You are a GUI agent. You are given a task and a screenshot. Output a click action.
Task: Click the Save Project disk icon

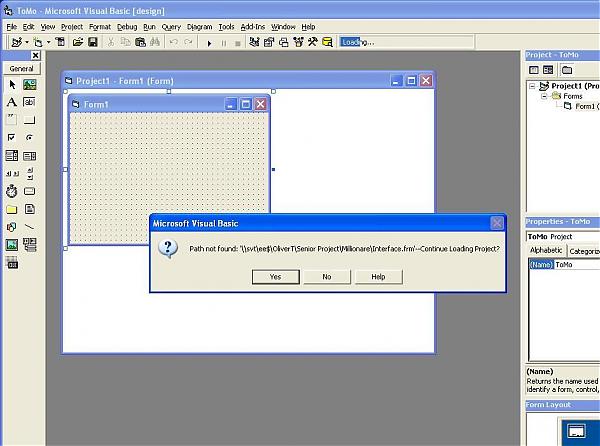coord(93,42)
